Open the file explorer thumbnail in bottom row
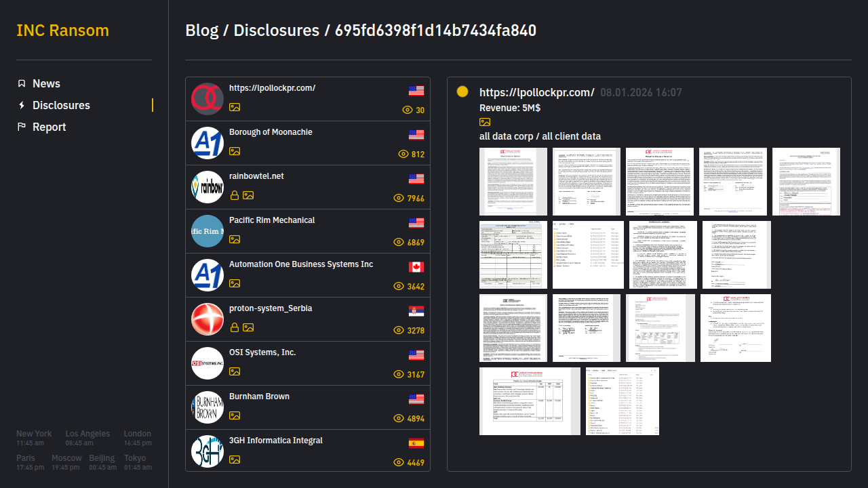 622,401
